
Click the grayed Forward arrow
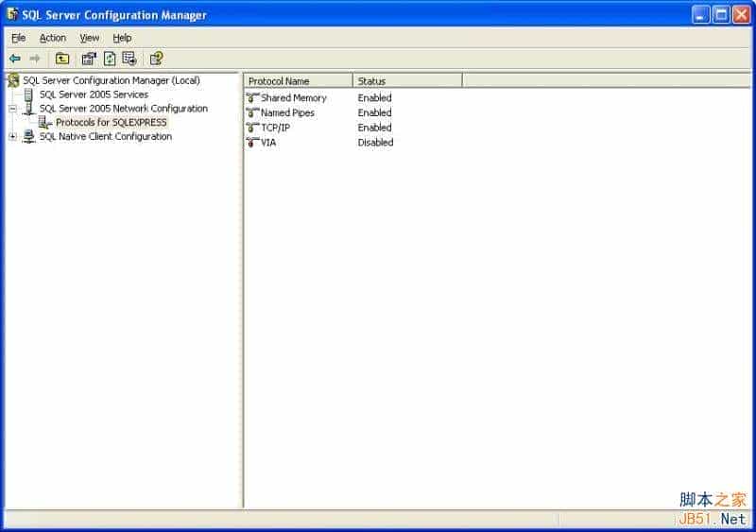point(35,59)
